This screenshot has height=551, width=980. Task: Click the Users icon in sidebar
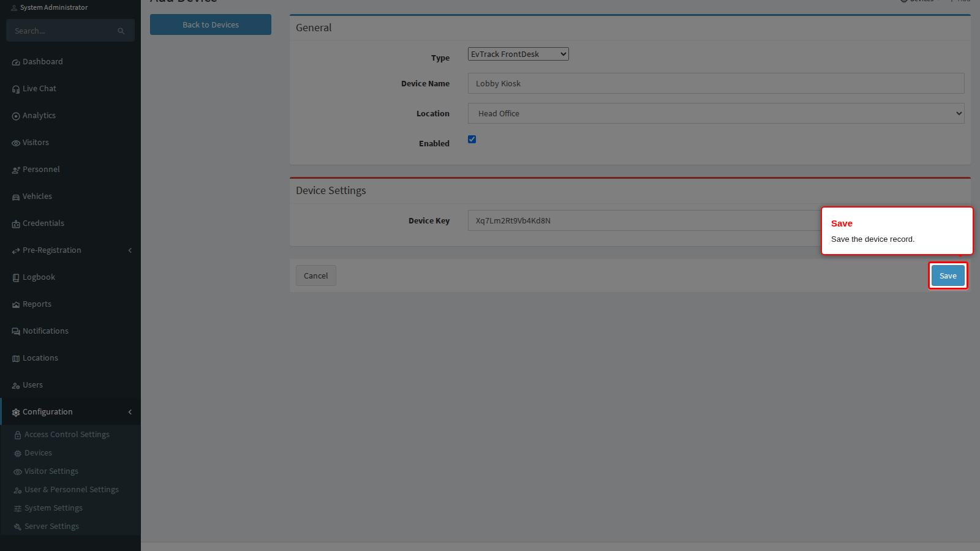click(x=16, y=386)
